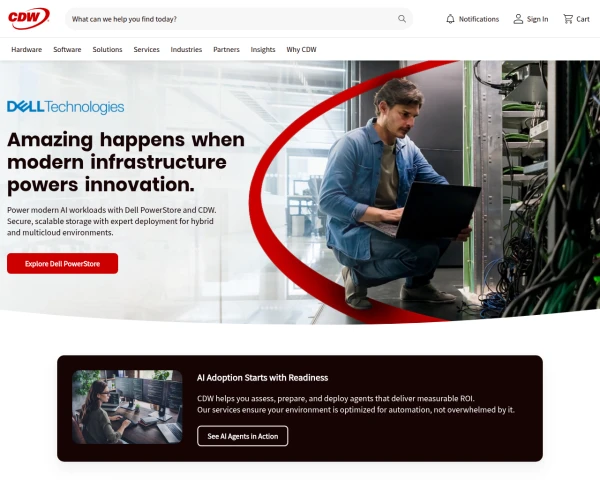
Task: Open the Software menu
Action: (x=67, y=49)
